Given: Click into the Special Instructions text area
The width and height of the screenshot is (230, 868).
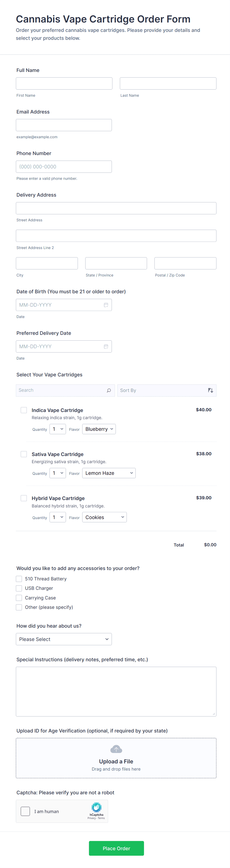Looking at the screenshot, I should point(116,691).
